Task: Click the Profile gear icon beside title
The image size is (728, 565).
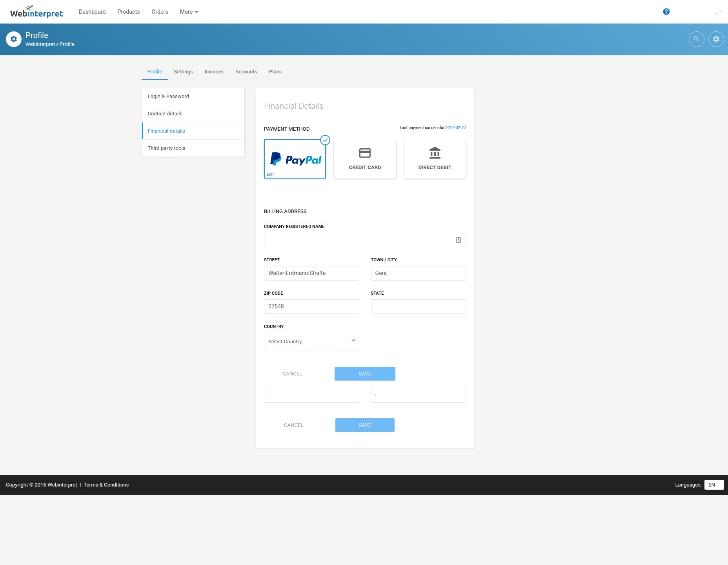Action: [14, 39]
